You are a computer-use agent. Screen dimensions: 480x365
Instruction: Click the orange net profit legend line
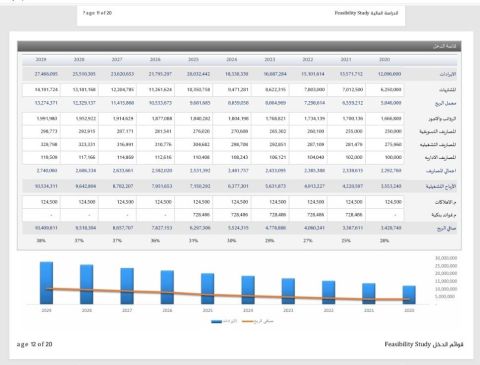247,322
